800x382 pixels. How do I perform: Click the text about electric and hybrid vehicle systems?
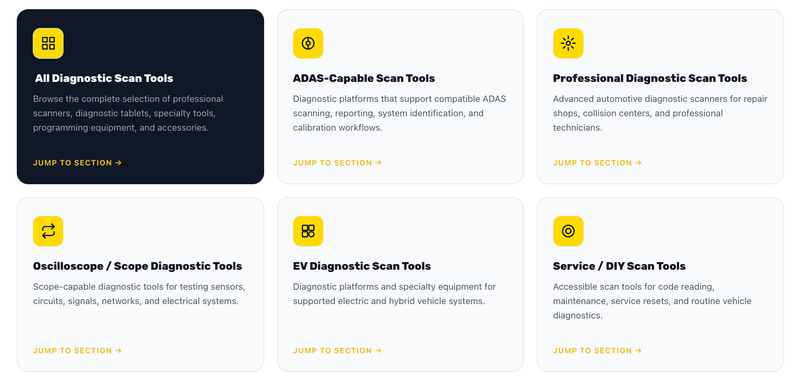coord(394,294)
